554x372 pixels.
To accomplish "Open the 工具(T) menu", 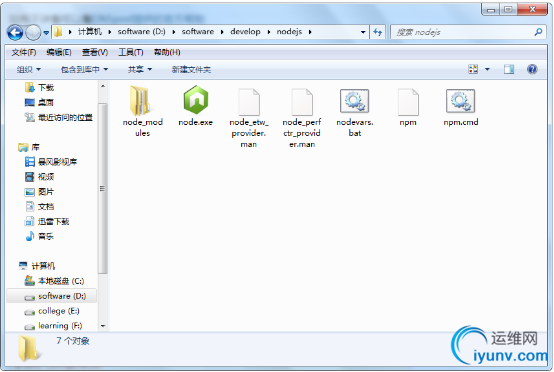I will [130, 52].
